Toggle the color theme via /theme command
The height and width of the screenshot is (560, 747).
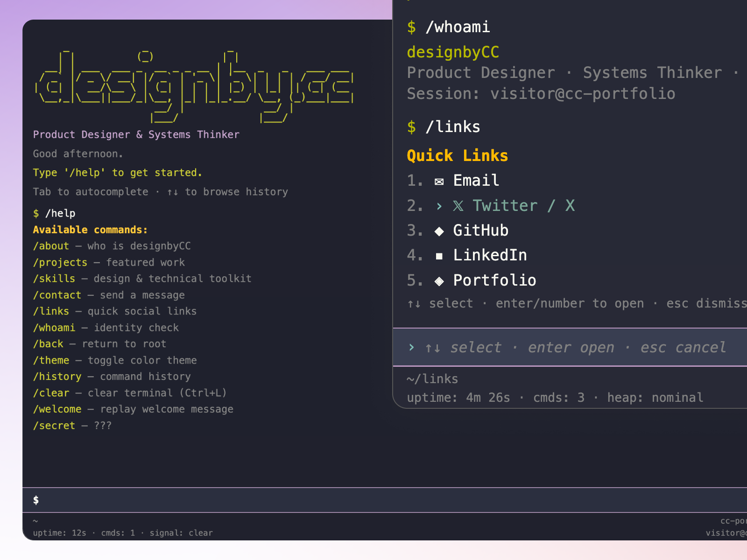(51, 360)
